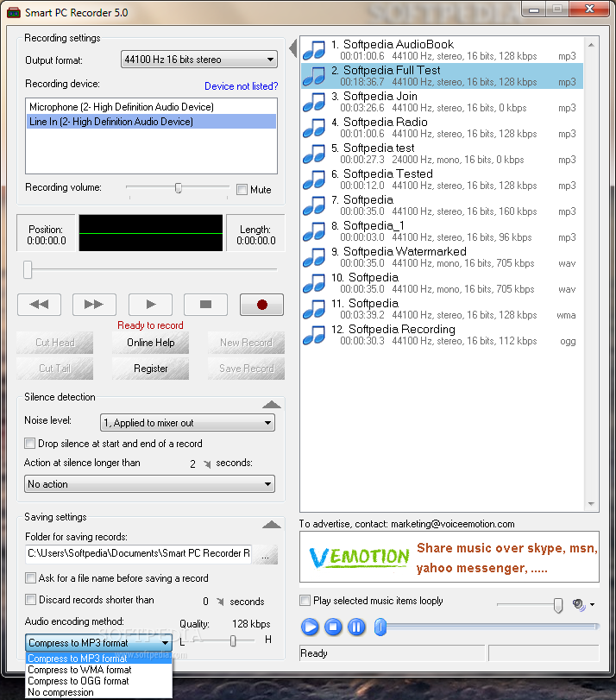Viewport: 616px width, 700px height.
Task: Click the speaker volume icon
Action: (579, 605)
